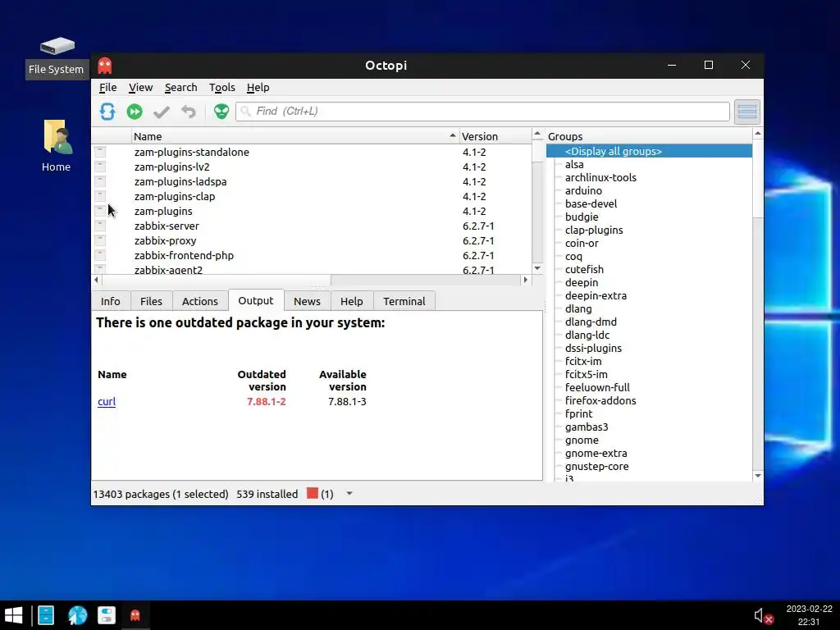This screenshot has width=840, height=630.
Task: Select Display all groups entry
Action: [650, 151]
